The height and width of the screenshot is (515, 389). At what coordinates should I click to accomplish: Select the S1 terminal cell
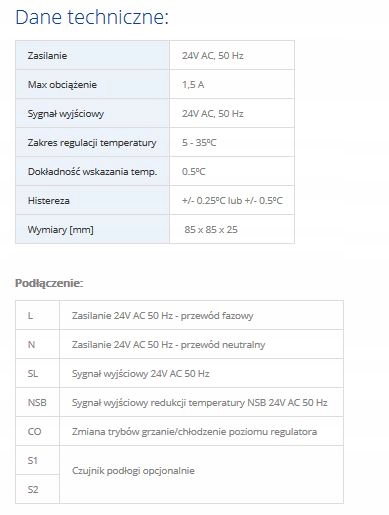37,460
